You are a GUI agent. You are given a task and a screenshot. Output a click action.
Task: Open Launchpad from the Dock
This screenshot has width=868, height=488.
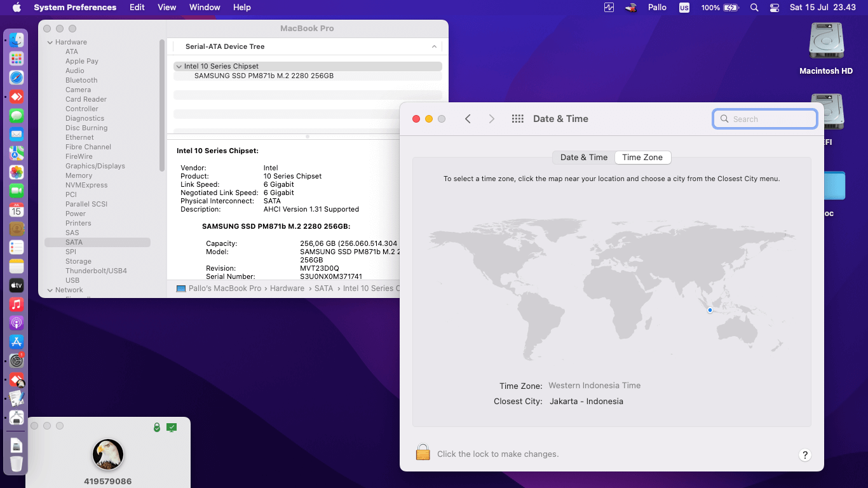click(x=17, y=58)
